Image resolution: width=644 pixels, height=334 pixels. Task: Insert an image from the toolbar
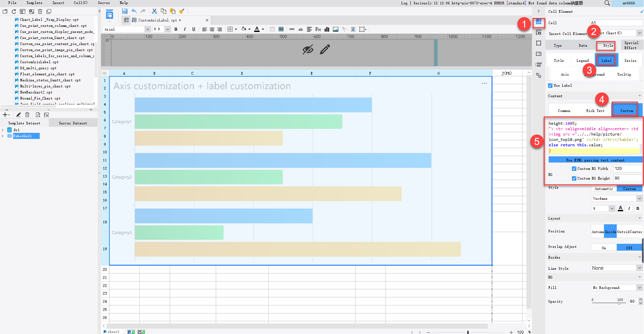pos(335,29)
